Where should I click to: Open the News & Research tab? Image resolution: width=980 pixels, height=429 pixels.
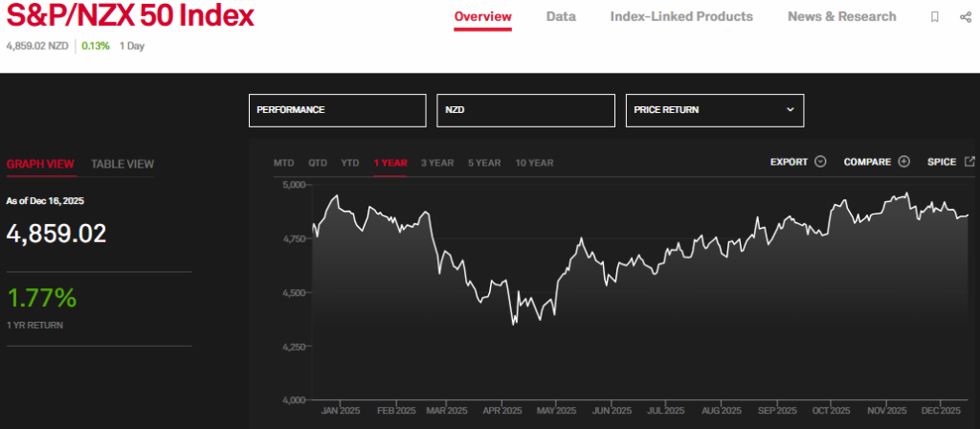point(842,17)
